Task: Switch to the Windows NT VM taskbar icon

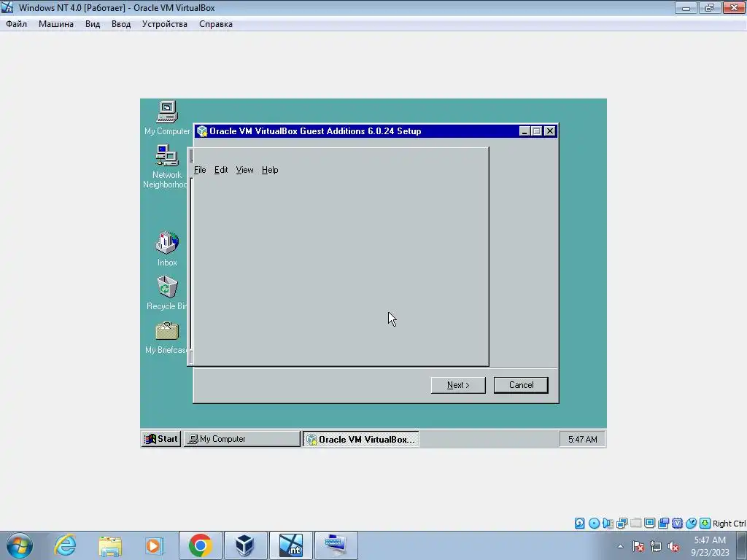Action: pos(290,545)
